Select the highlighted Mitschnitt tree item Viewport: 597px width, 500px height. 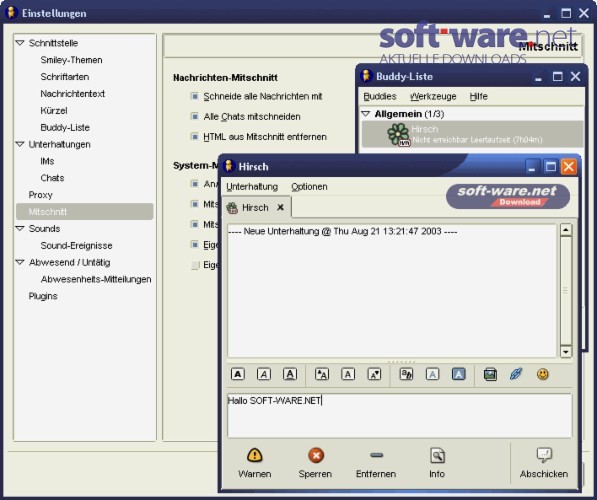coord(85,211)
